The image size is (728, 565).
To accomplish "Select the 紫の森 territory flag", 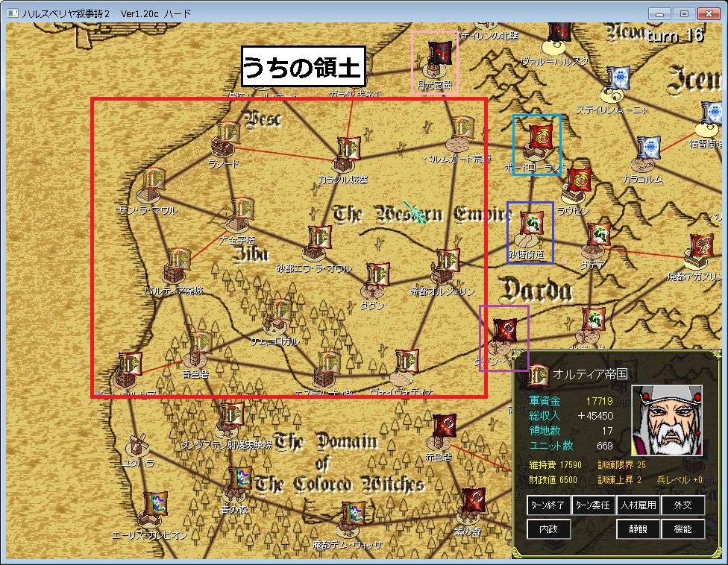I will pos(473,500).
